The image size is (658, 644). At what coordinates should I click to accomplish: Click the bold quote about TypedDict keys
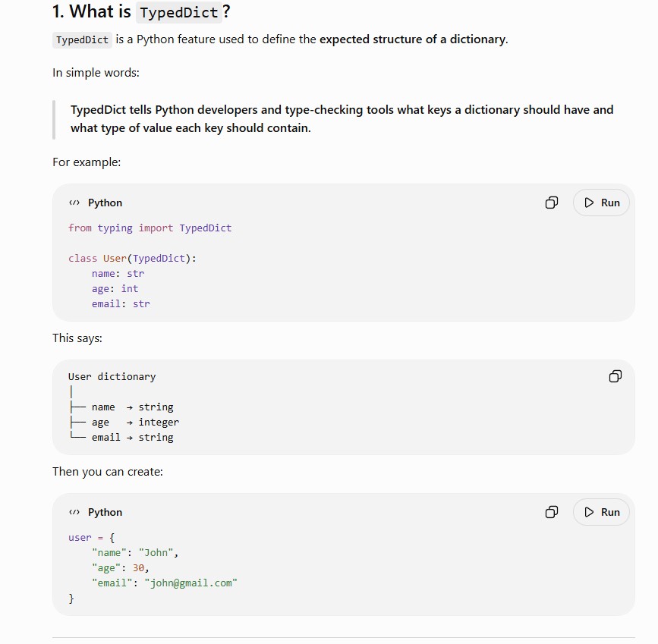coord(342,119)
